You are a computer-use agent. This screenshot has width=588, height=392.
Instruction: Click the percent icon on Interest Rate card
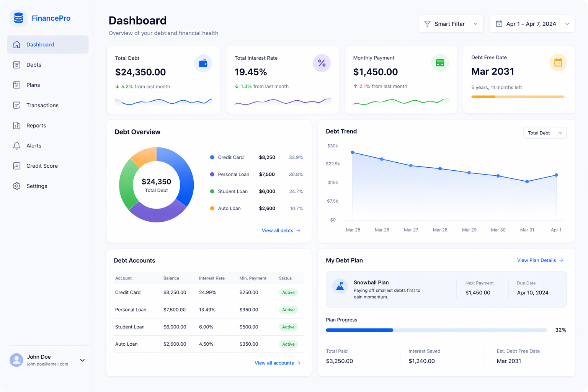point(322,63)
